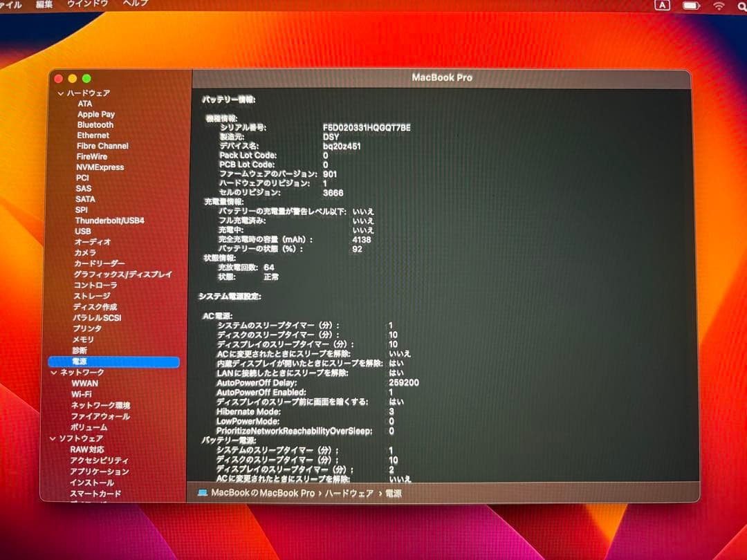This screenshot has height=560, width=747.
Task: Select Wi-Fi under ネットワーク
Action: (81, 394)
